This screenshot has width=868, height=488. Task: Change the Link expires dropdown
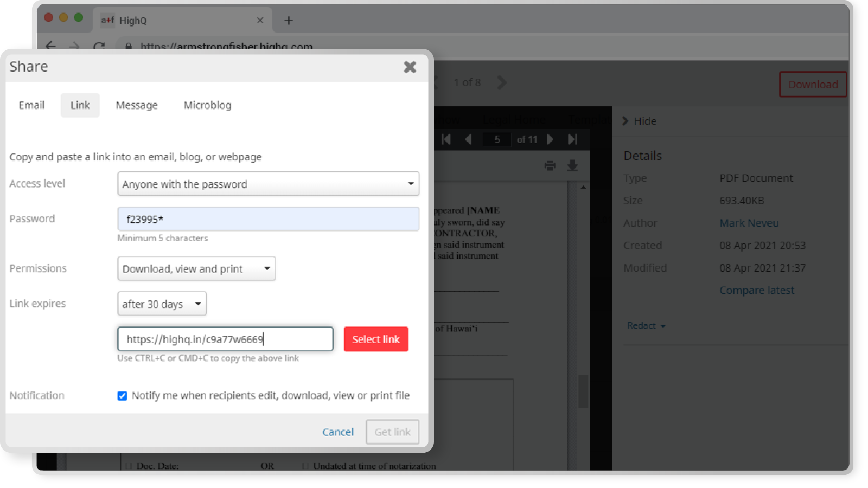pos(162,304)
